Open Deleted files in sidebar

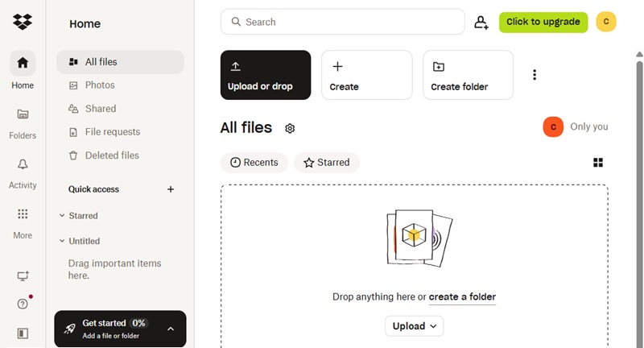(112, 155)
